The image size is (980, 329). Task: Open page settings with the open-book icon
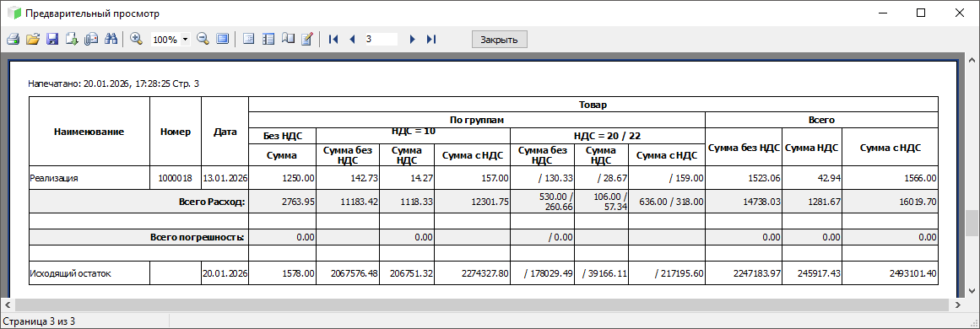[x=288, y=40]
